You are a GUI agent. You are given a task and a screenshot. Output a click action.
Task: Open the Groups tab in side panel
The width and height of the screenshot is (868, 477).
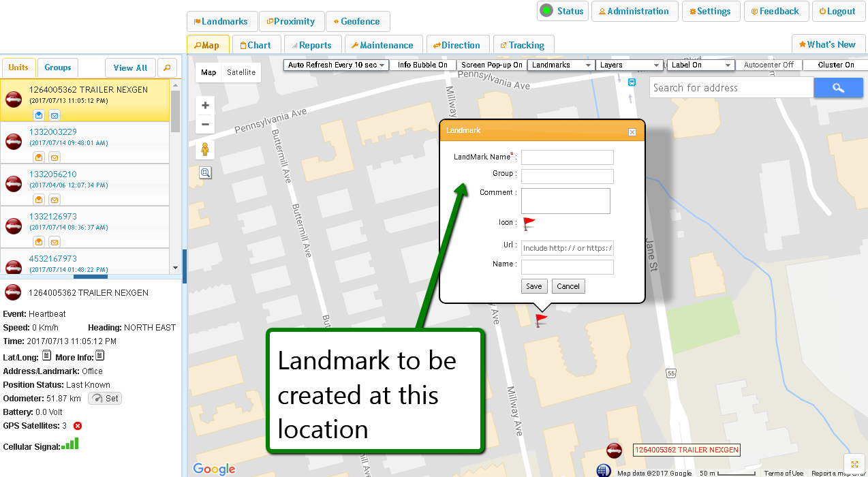tap(58, 67)
